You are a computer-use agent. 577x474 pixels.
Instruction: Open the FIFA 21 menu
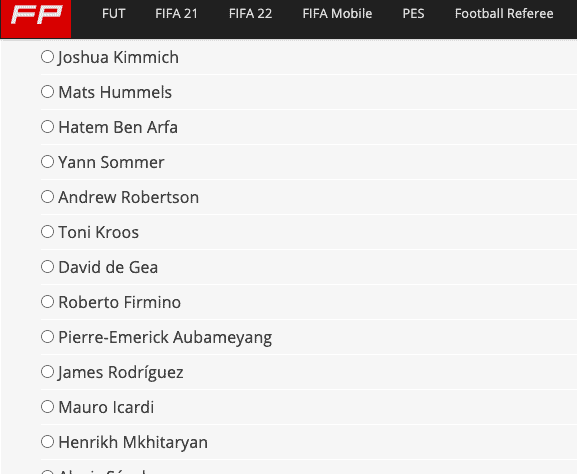coord(176,14)
